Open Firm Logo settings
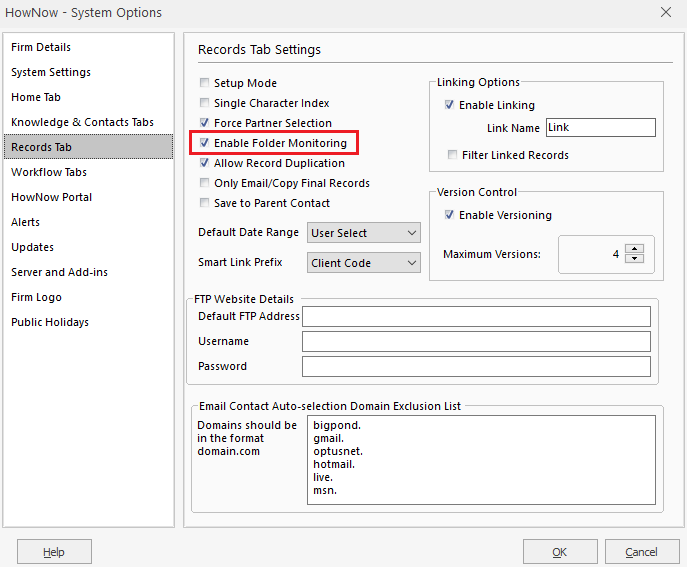The width and height of the screenshot is (687, 567). tap(89, 297)
